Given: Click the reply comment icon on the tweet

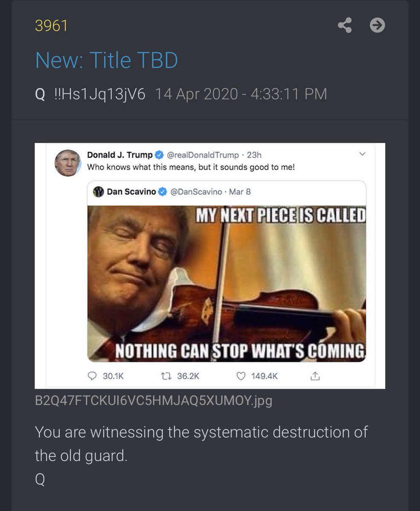Looking at the screenshot, I should coord(92,376).
